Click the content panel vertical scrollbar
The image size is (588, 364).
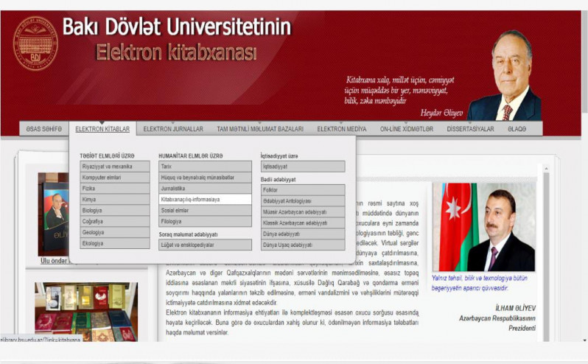click(547, 256)
